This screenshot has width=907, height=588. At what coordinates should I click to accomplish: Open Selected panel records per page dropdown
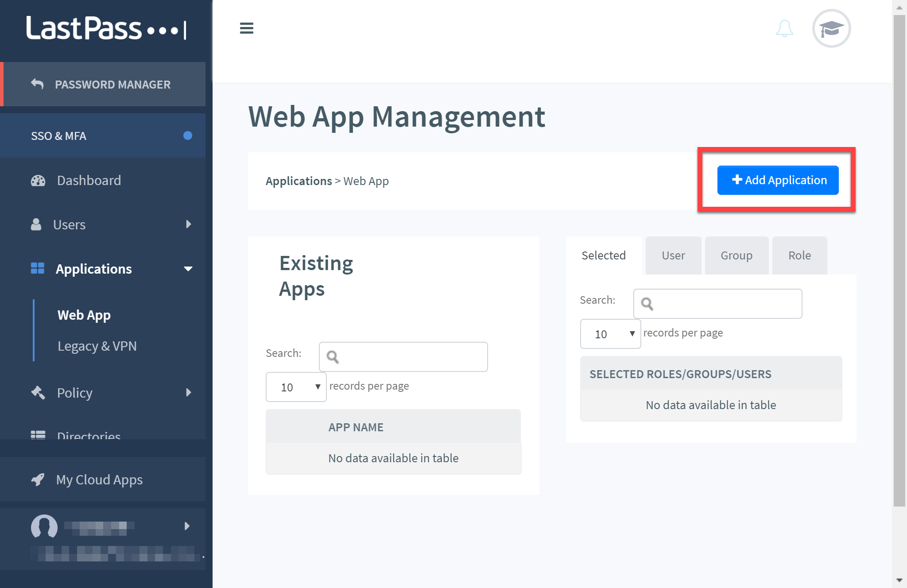[x=610, y=334]
